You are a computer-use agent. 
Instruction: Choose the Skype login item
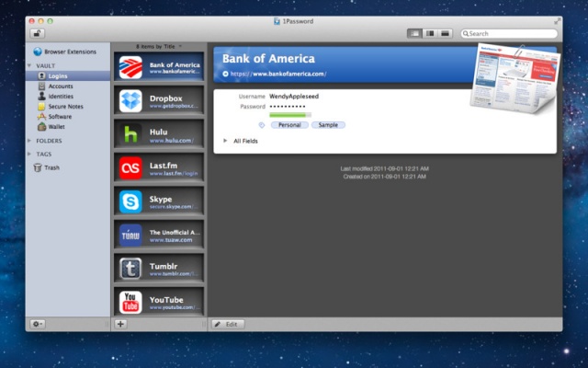(x=159, y=201)
